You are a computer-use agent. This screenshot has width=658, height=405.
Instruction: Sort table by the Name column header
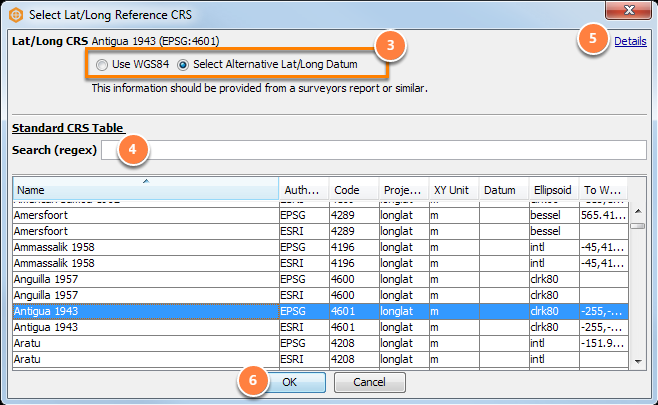coord(146,189)
